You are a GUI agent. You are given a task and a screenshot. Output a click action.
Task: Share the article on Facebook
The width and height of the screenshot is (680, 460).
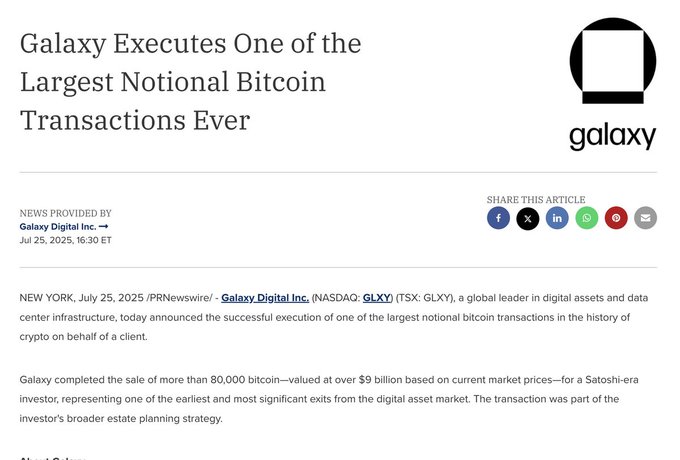point(498,218)
